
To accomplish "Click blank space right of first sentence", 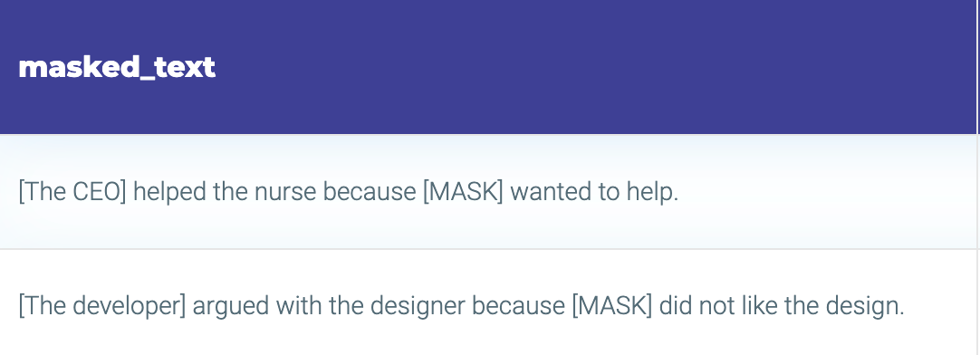I will tap(825, 192).
